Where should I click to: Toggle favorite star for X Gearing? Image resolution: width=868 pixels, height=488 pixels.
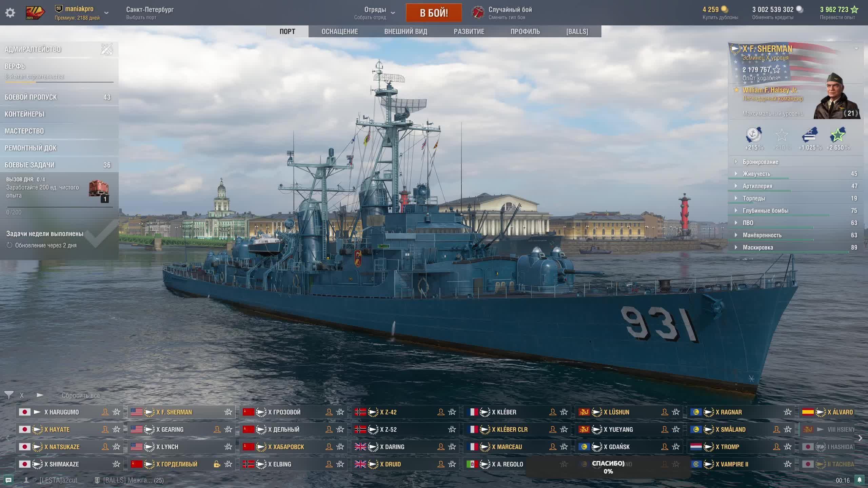pos(228,429)
